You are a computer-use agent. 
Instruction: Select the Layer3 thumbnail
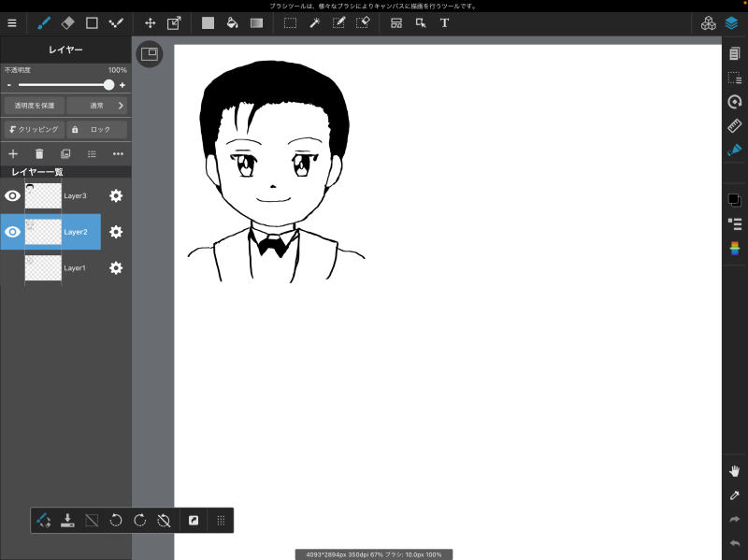43,195
